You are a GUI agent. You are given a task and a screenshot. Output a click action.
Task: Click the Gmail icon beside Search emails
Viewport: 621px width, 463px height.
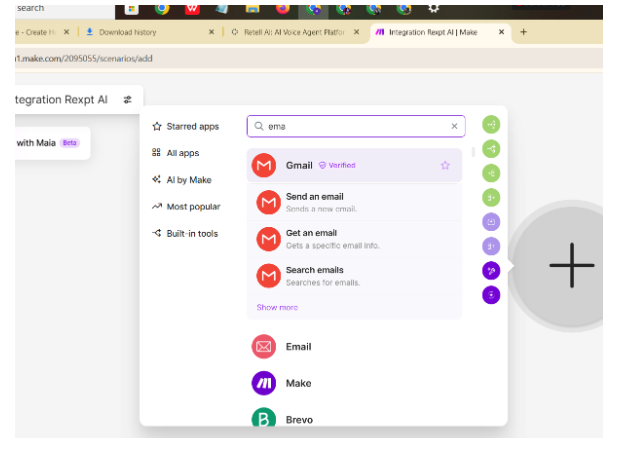tap(269, 276)
